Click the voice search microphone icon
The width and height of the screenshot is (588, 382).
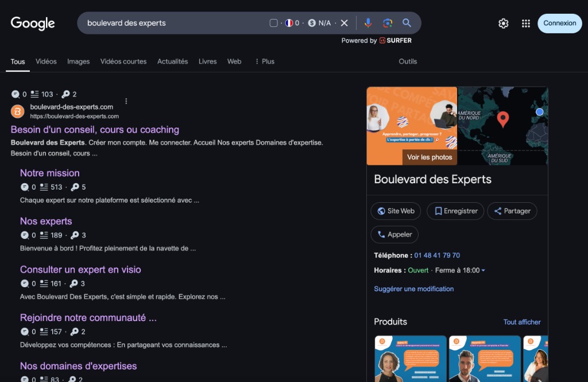click(x=368, y=23)
